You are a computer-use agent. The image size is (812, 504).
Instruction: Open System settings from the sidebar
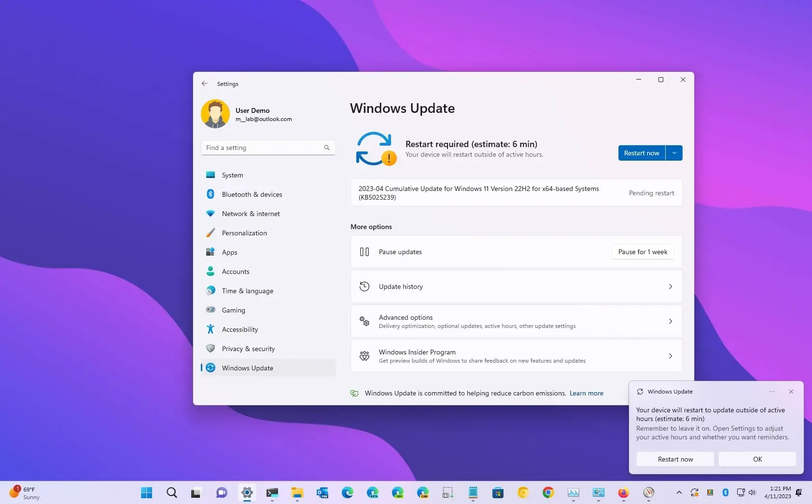click(x=268, y=175)
